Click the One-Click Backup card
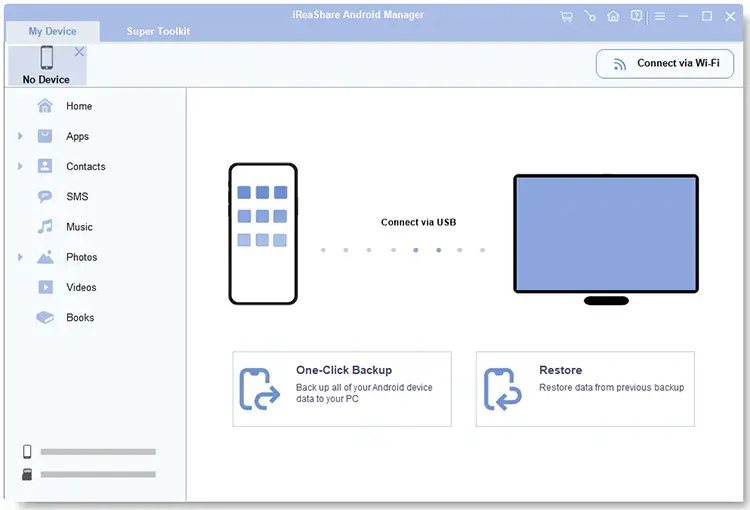The height and width of the screenshot is (510, 750). 342,389
